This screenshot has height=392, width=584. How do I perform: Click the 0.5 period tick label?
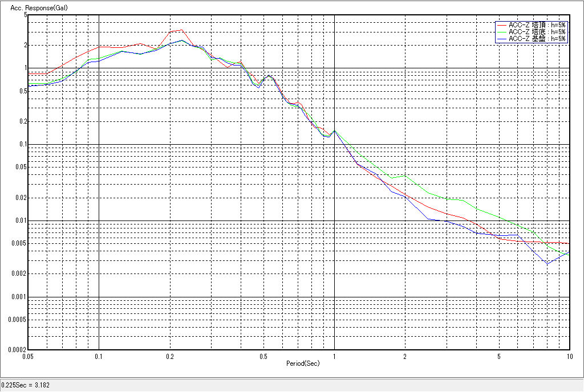[263, 357]
